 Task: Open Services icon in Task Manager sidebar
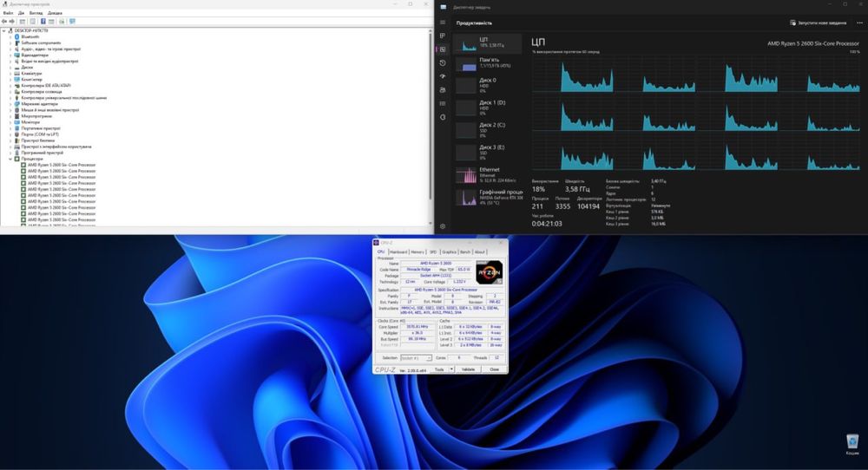443,117
